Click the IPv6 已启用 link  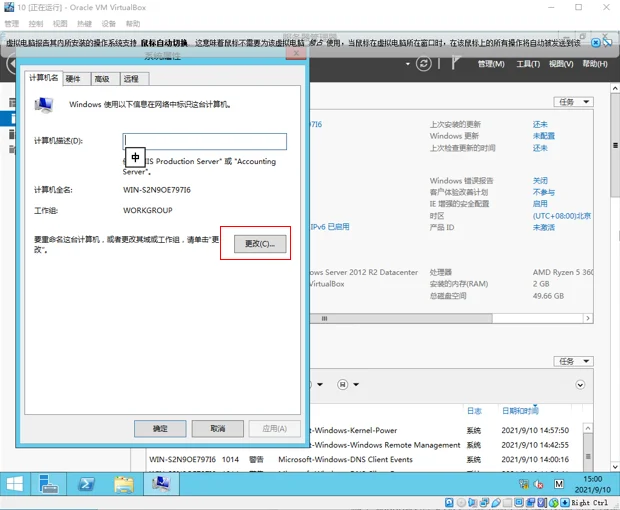tap(330, 227)
